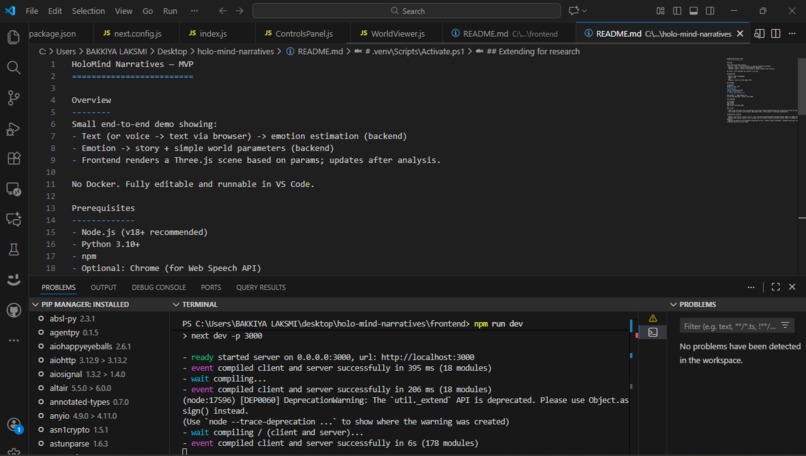This screenshot has width=806, height=456.
Task: Open the Chat sparkle icon in activity bar
Action: coord(14,220)
